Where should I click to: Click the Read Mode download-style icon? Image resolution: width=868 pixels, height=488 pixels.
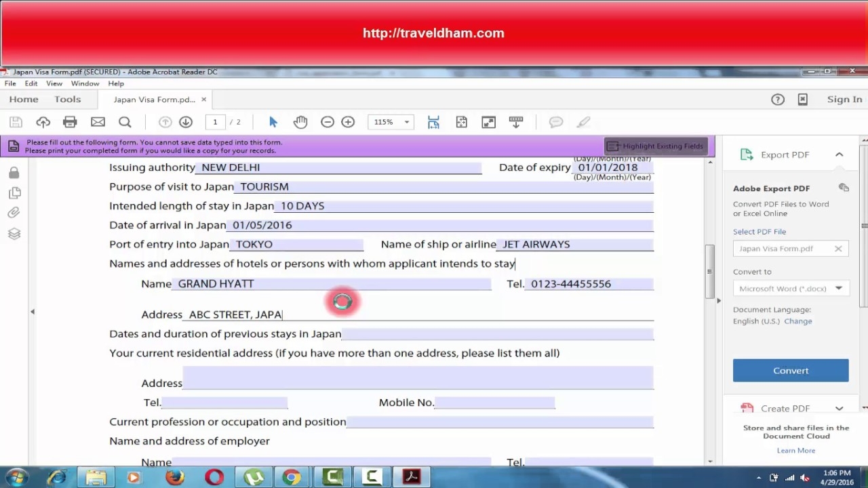pyautogui.click(x=516, y=122)
